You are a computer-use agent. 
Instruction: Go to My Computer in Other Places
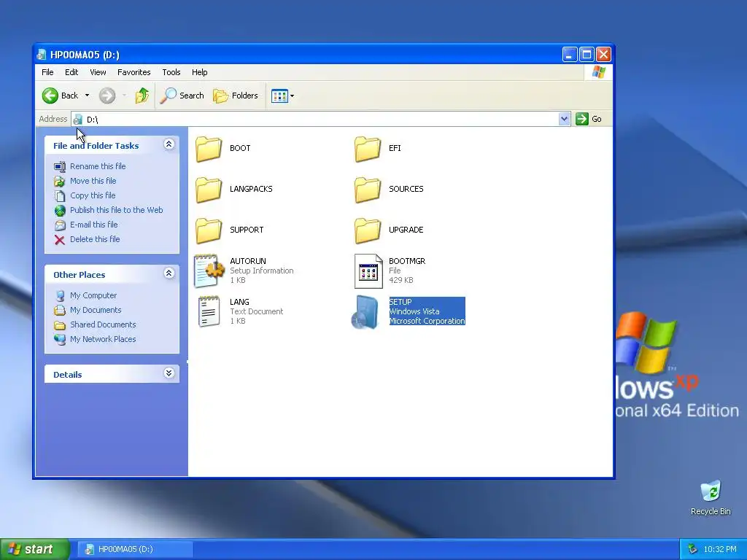point(93,296)
